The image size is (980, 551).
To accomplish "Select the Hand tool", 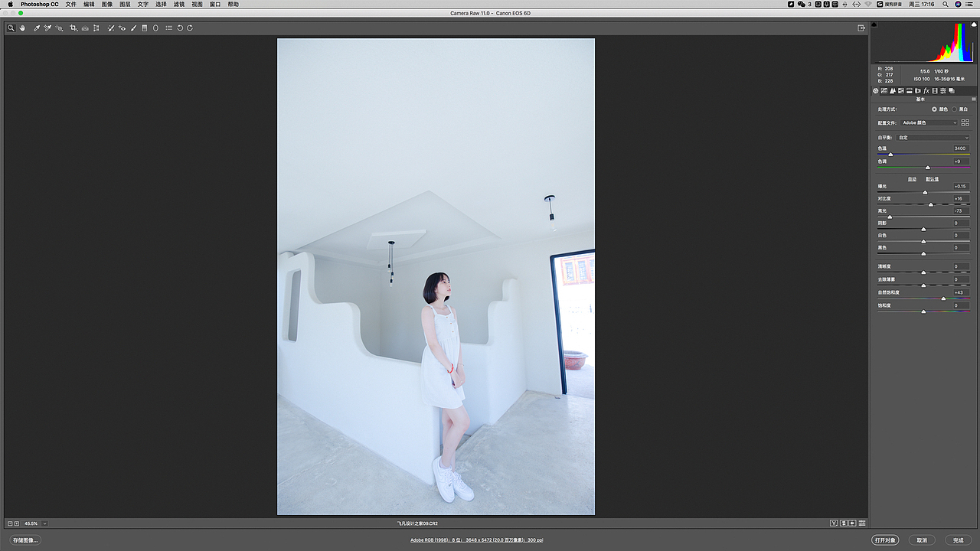I will [23, 28].
